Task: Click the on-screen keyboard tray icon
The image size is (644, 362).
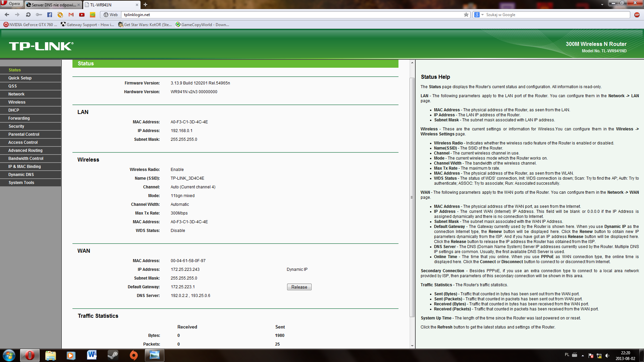Action: tap(575, 355)
